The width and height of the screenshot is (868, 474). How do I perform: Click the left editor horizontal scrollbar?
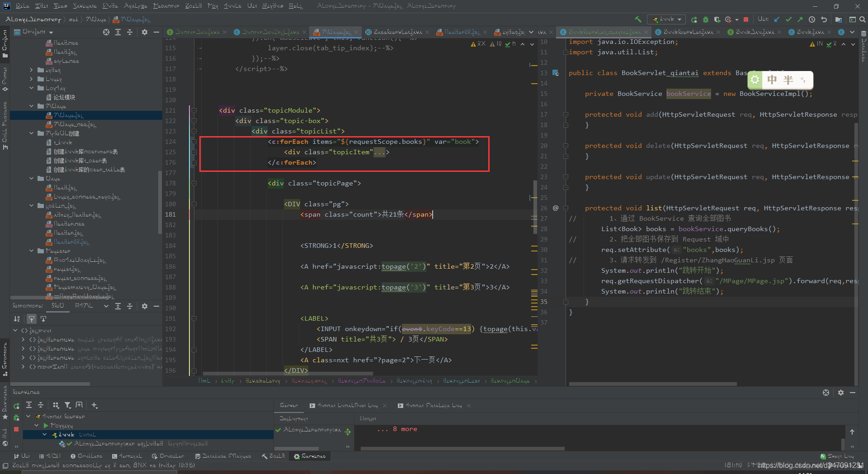288,374
